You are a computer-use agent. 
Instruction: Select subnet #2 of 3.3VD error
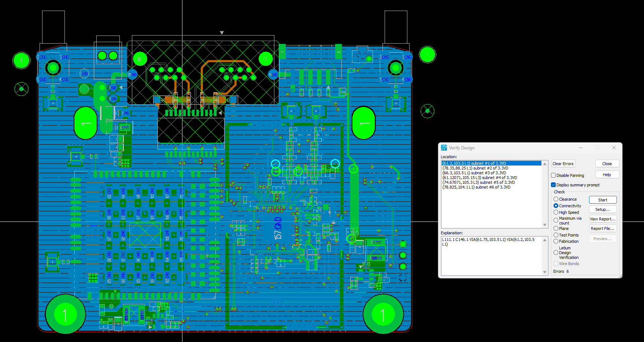coord(475,168)
